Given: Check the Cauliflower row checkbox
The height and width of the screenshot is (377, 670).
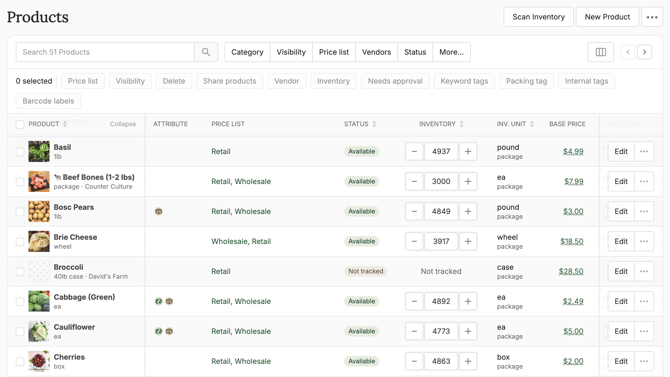Looking at the screenshot, I should 20,331.
